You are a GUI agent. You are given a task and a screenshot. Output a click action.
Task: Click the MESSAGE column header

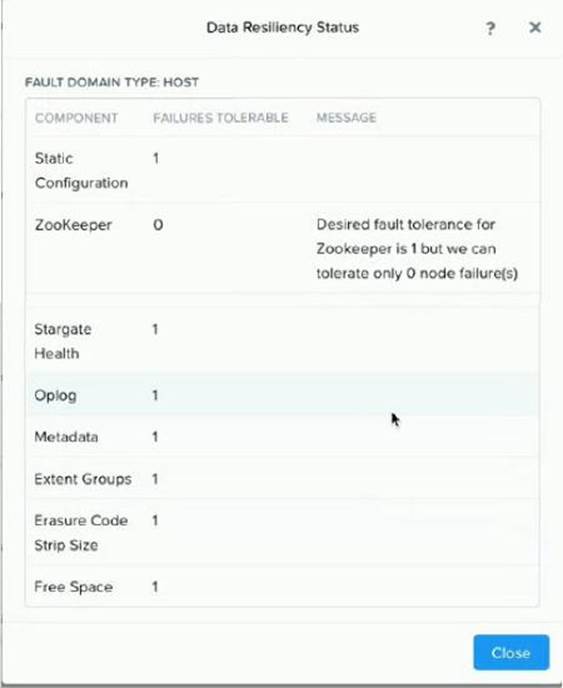click(346, 118)
